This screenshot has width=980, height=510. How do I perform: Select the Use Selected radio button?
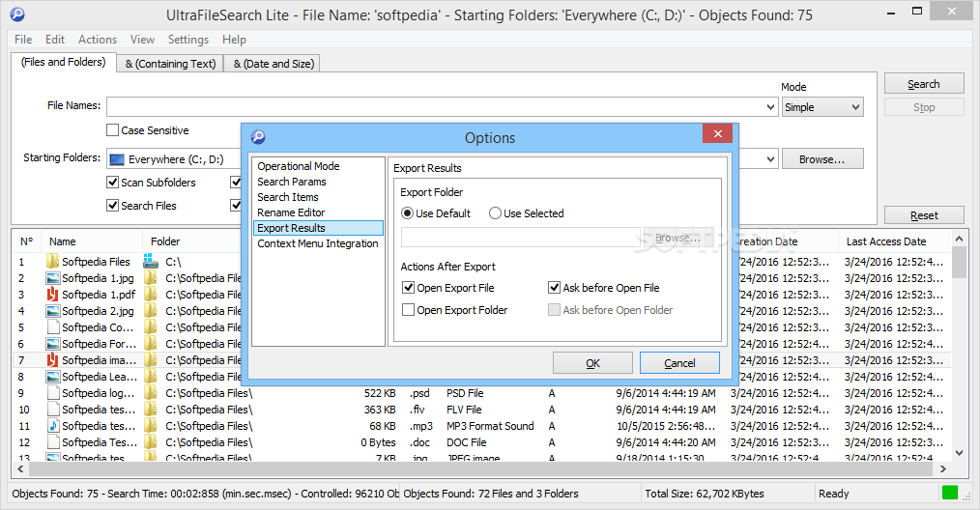[495, 213]
